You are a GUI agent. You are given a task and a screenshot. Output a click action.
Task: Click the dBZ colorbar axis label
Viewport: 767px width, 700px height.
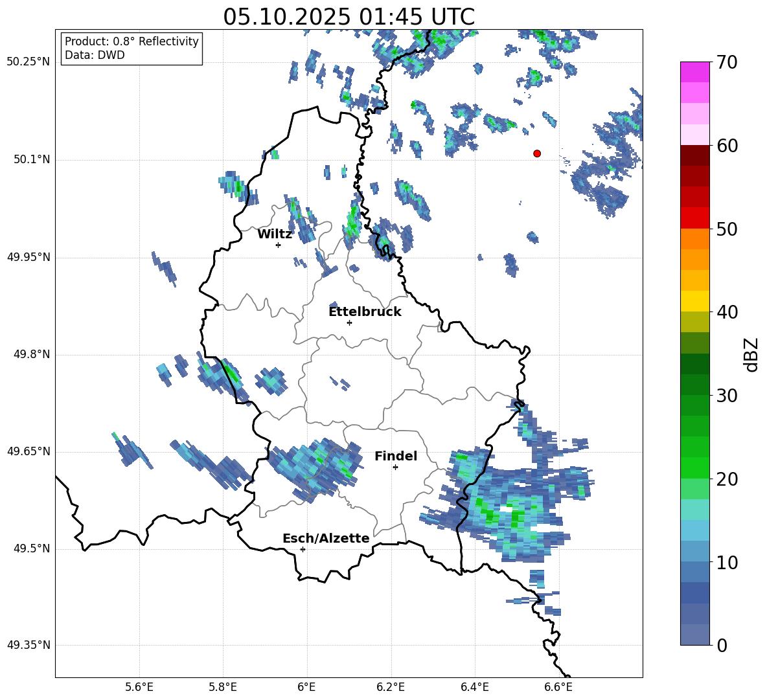(x=752, y=354)
